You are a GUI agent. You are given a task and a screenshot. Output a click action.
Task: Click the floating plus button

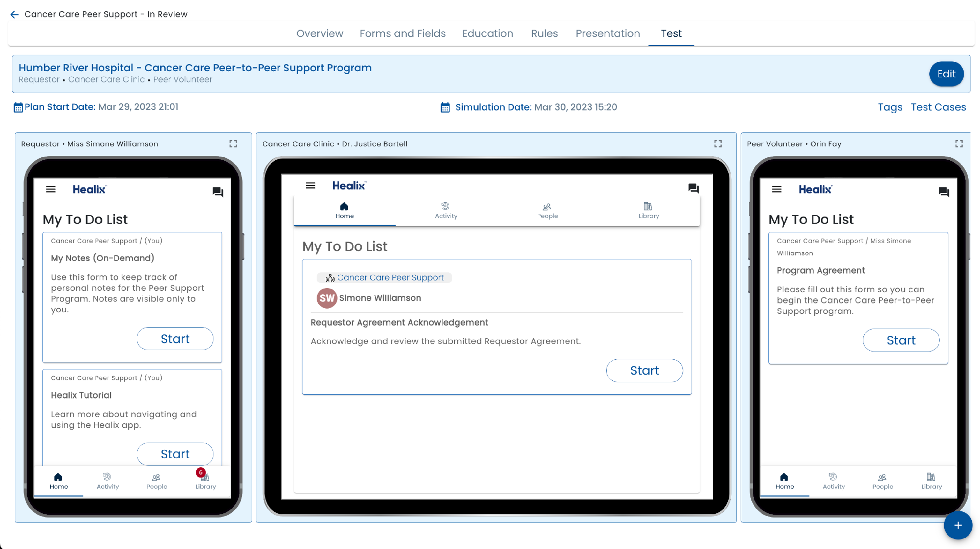tap(958, 525)
